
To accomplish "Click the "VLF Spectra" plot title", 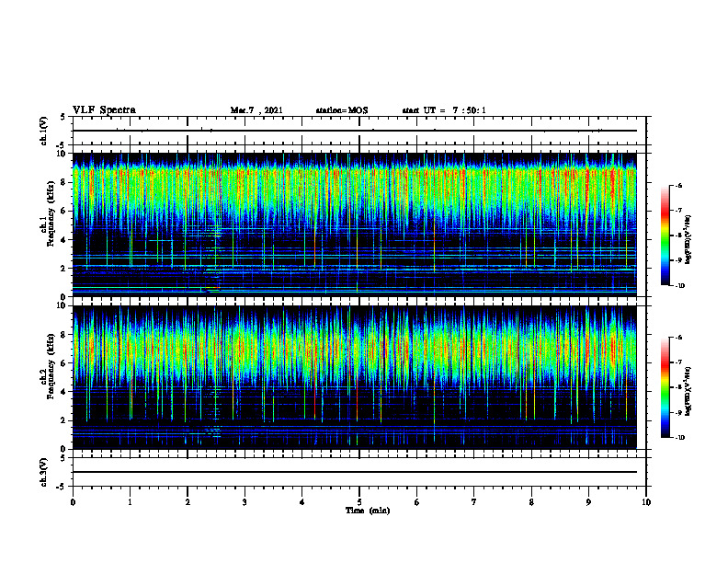I will [104, 110].
